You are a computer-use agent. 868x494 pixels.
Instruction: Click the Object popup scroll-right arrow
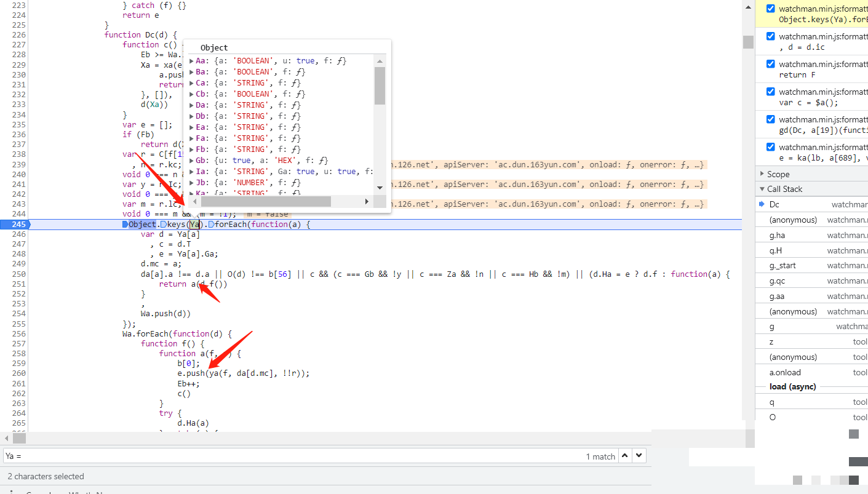(x=367, y=202)
